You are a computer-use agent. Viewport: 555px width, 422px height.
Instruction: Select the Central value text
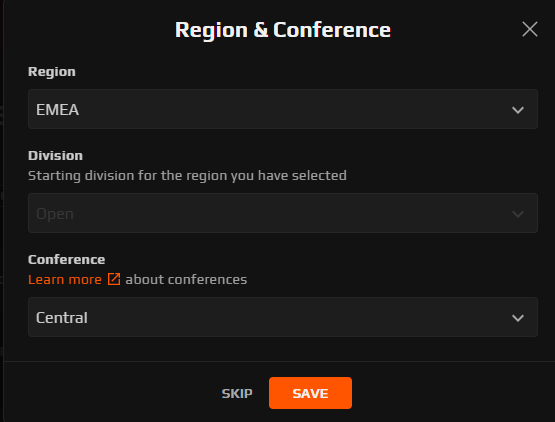pyautogui.click(x=62, y=318)
